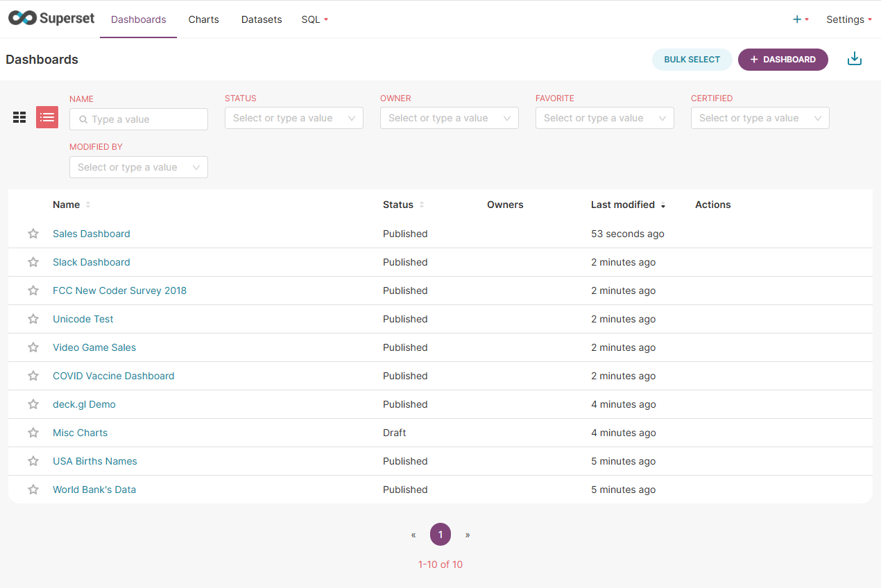
Task: Open the Unicode Test dashboard
Action: [x=83, y=319]
